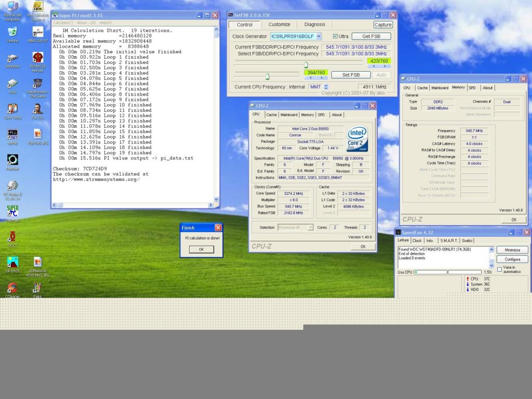The width and height of the screenshot is (532, 399).
Task: Open the Grafici tab in SpeedFan
Action: coord(467,241)
